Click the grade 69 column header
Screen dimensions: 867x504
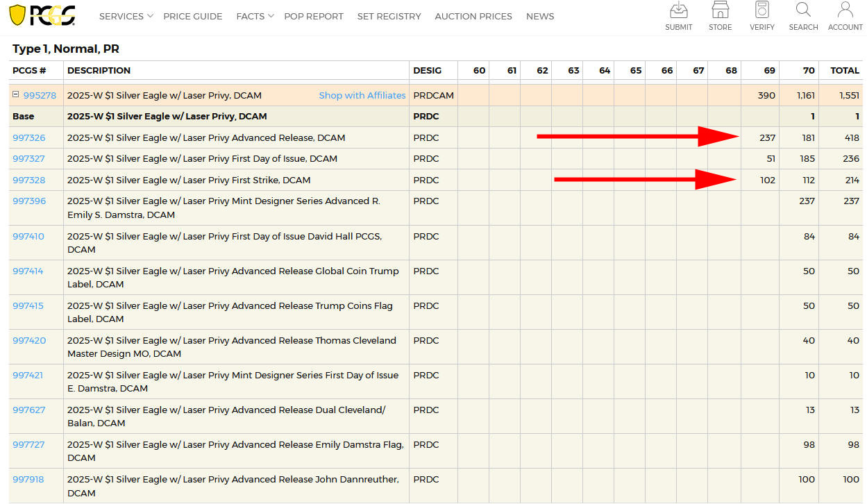[x=769, y=70]
